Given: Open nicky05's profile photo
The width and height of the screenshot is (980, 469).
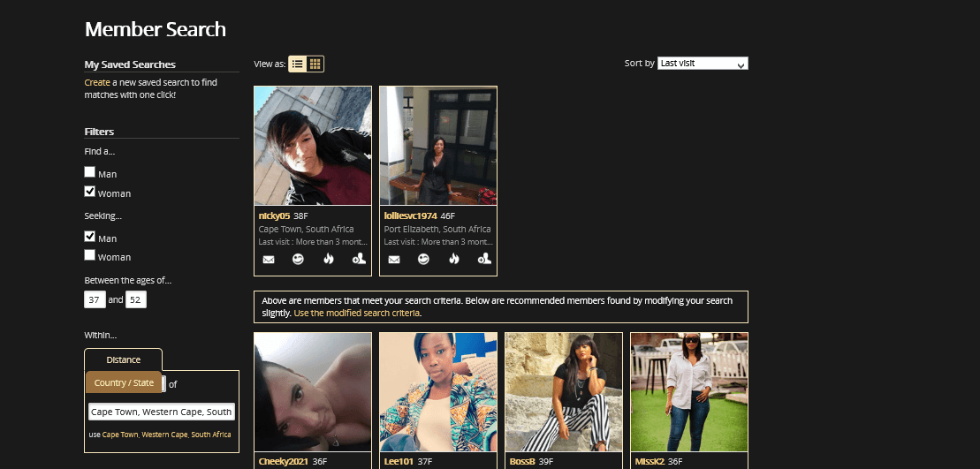Looking at the screenshot, I should 313,146.
